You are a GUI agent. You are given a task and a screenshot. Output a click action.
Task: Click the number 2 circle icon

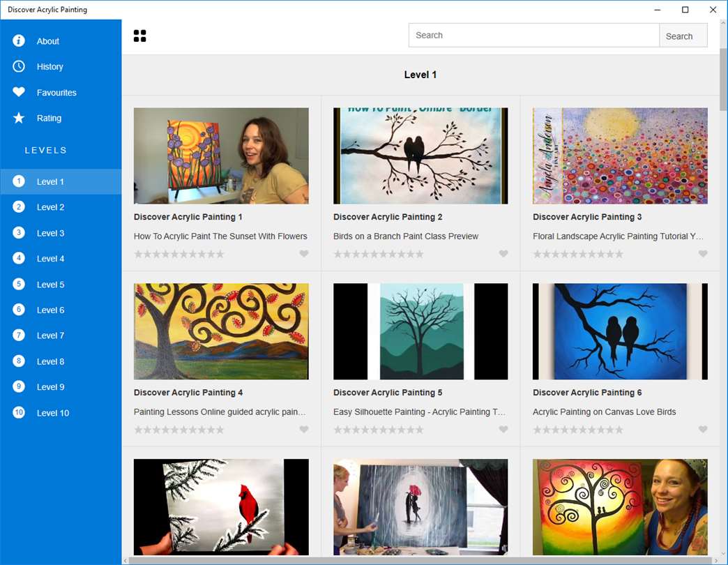(x=19, y=207)
